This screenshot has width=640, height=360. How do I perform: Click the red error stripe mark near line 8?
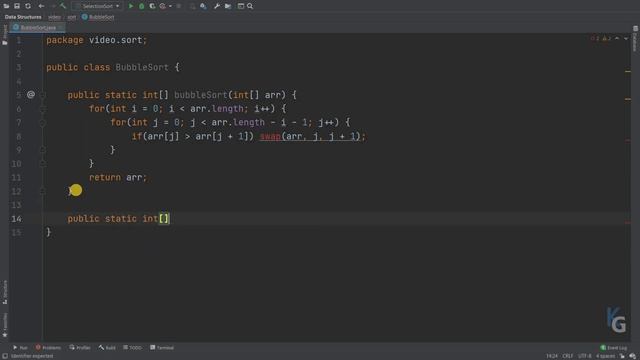tap(628, 140)
